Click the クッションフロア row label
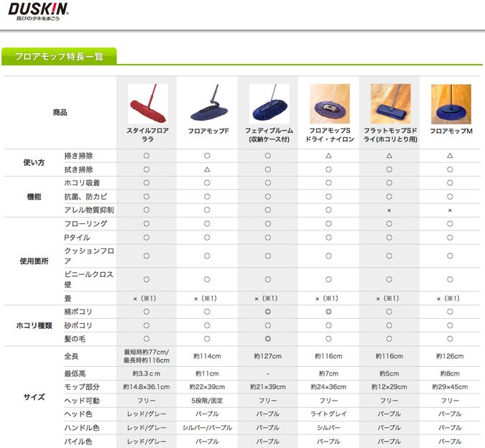485x448 pixels. [x=89, y=256]
